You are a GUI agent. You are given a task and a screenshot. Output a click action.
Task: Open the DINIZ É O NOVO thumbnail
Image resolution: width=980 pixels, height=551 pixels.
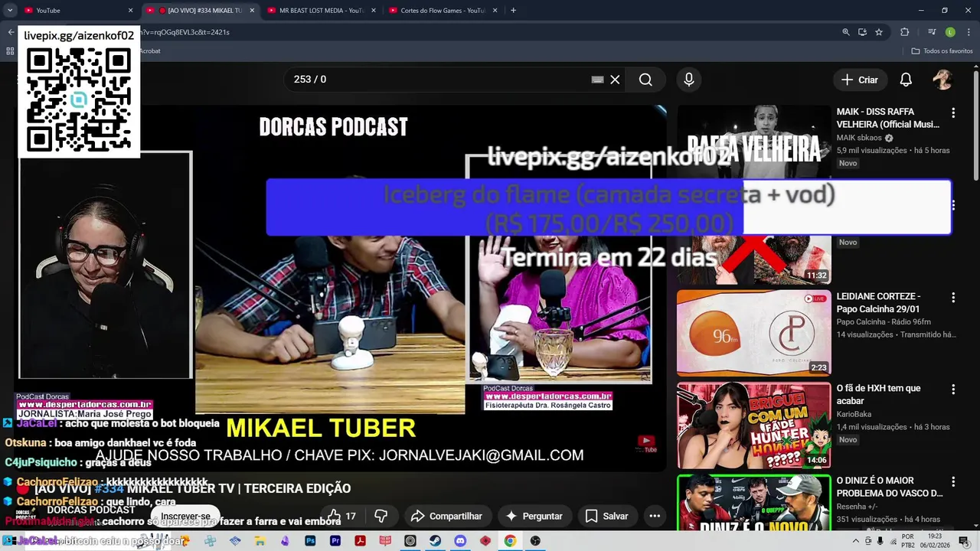(x=753, y=502)
